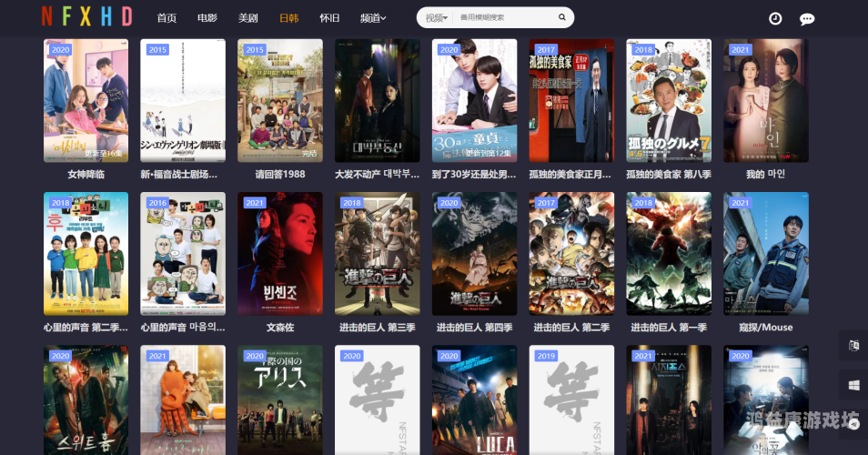Screen dimensions: 868x455
Task: Select the 美剧 navigation tab
Action: pyautogui.click(x=247, y=17)
